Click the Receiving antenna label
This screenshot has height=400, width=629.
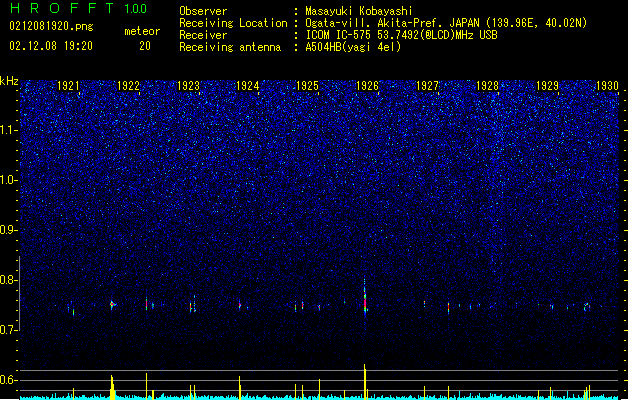pos(230,47)
